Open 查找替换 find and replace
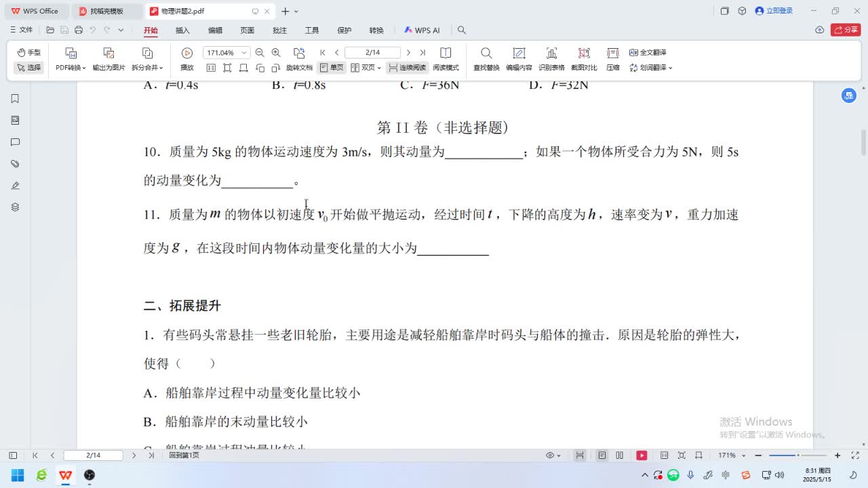Screen dimensions: 868x488 486,60
